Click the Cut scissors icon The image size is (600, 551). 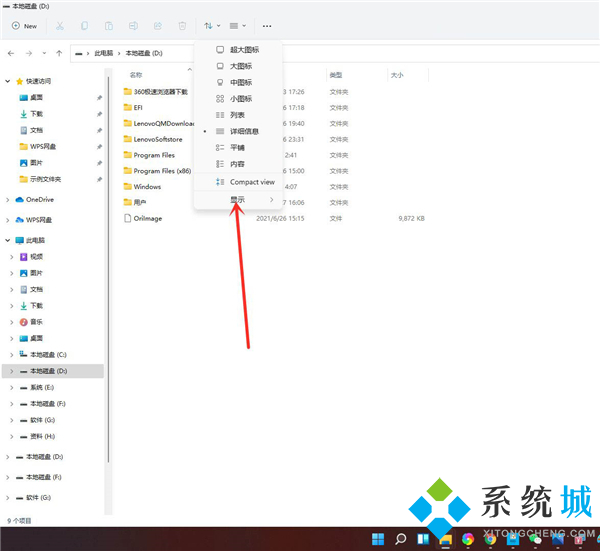(x=60, y=26)
